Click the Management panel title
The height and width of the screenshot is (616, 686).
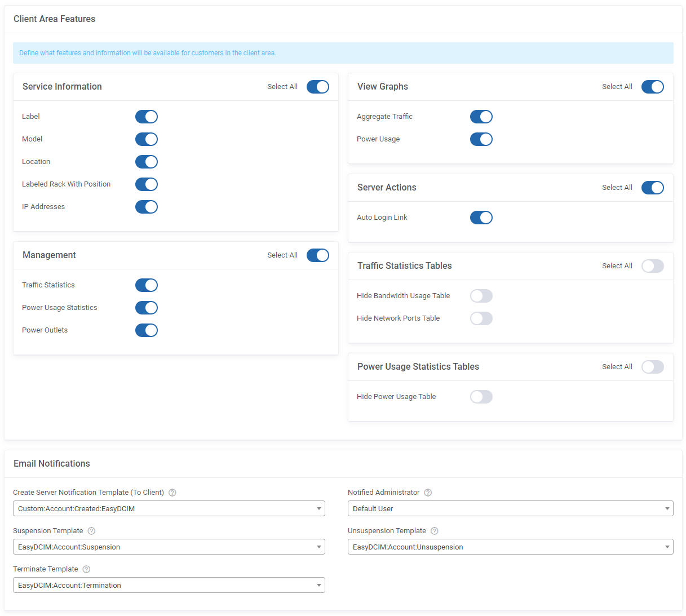point(49,255)
